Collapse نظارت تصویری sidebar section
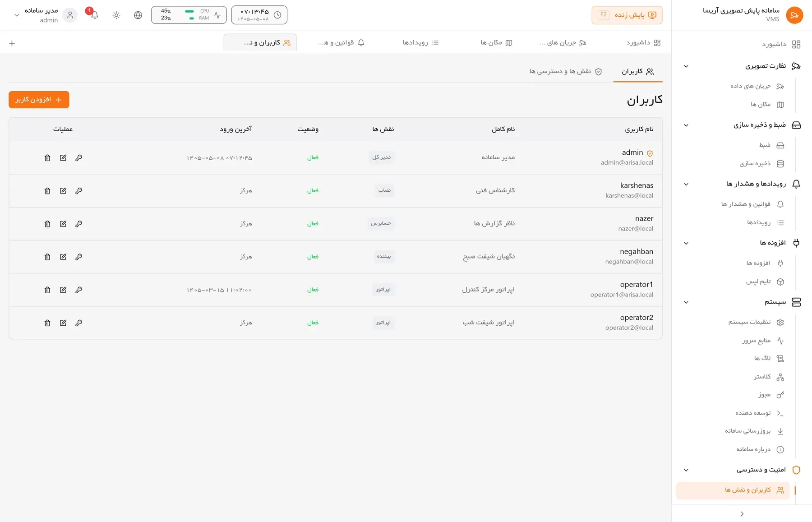Screen dimensions: 812x522 (x=686, y=66)
